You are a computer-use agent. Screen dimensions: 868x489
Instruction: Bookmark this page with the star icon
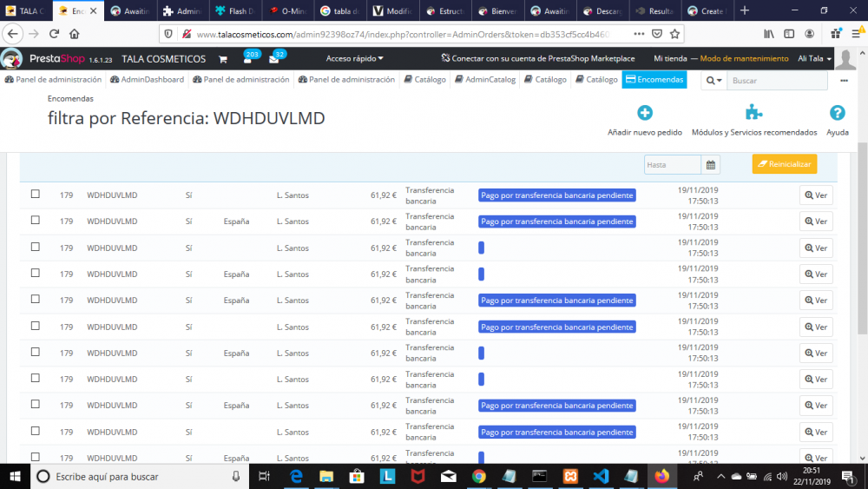coord(674,34)
